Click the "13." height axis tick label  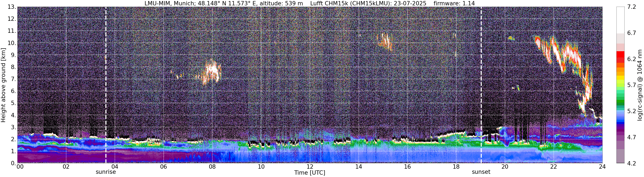(12, 7)
